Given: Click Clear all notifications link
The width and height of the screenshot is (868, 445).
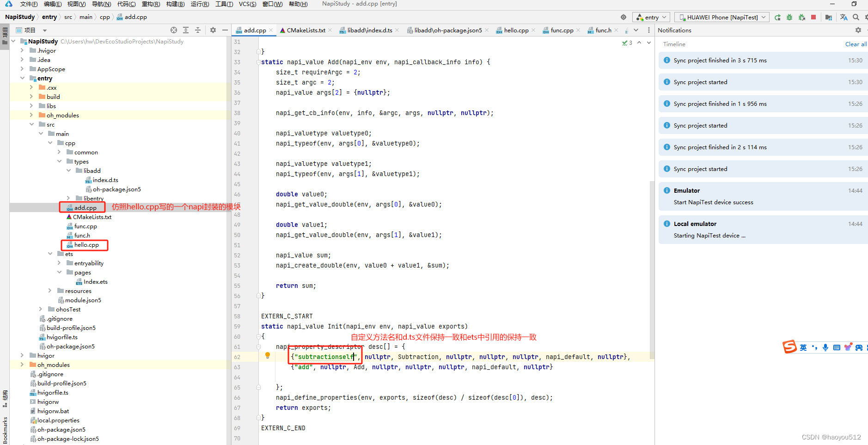Looking at the screenshot, I should click(856, 44).
